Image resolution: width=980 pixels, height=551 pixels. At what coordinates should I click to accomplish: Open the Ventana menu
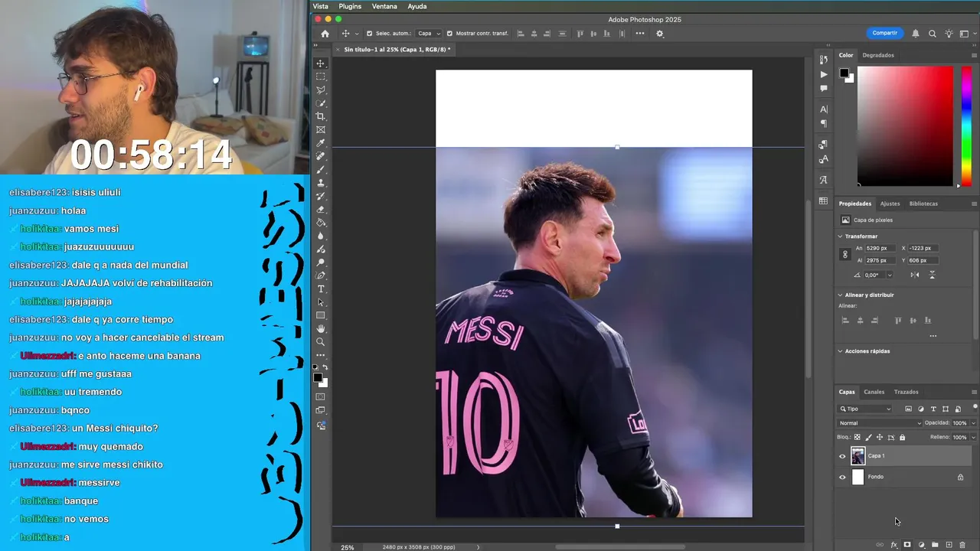tap(384, 6)
